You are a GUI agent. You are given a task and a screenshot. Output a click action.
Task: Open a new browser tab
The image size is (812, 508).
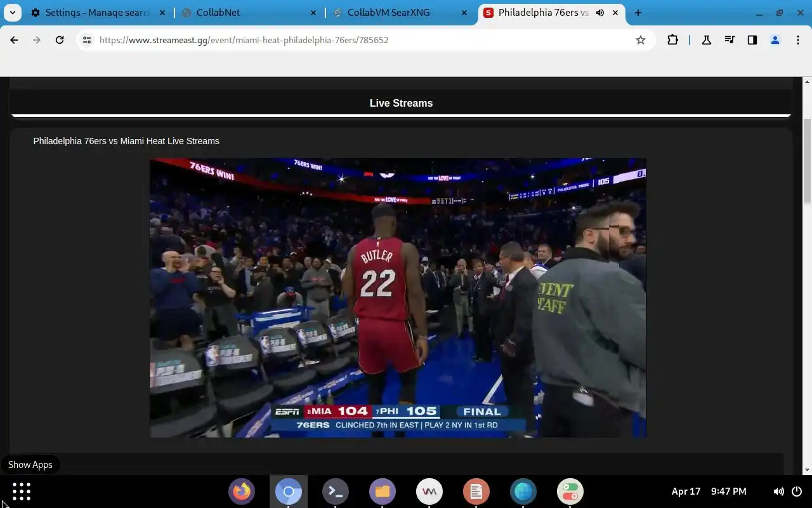[x=638, y=13]
